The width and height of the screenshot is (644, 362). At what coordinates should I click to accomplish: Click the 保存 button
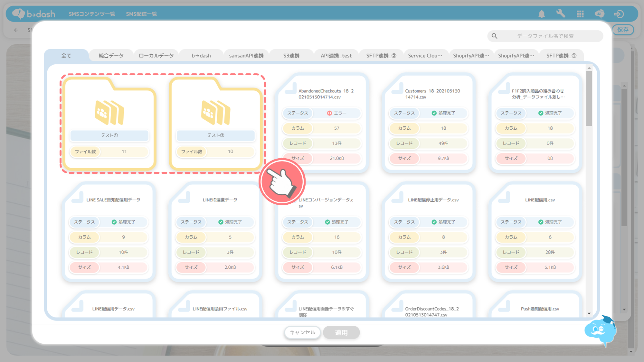click(x=623, y=30)
